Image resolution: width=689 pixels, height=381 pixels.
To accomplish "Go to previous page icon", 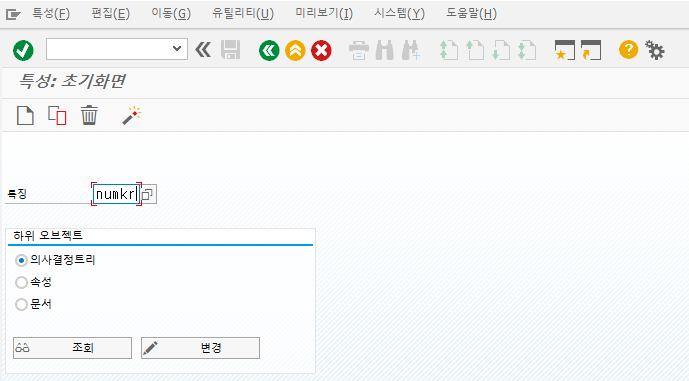I will pyautogui.click(x=475, y=50).
